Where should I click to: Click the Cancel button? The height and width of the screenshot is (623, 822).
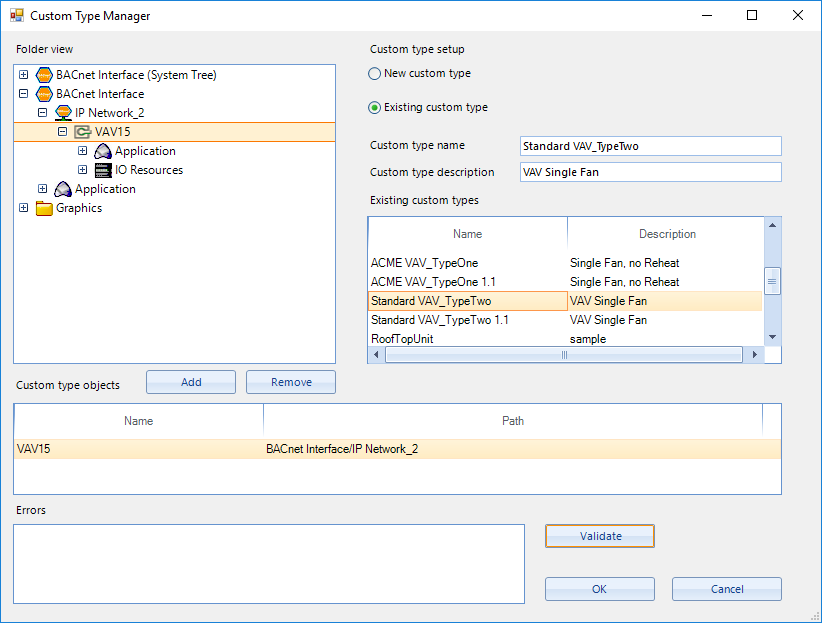point(727,589)
